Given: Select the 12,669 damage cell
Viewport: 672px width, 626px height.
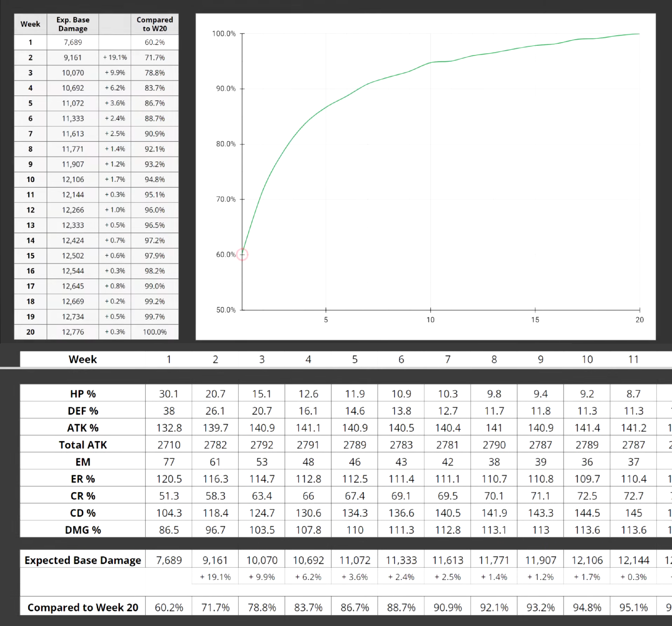Looking at the screenshot, I should point(73,301).
